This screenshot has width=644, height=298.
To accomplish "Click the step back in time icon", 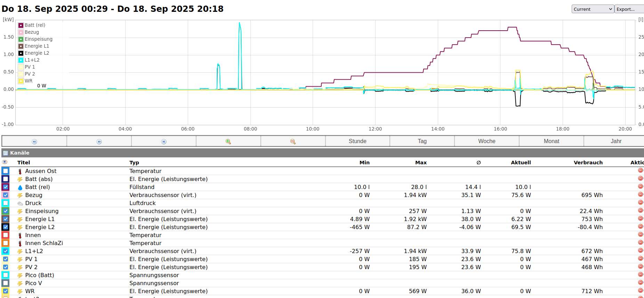I will (x=34, y=141).
